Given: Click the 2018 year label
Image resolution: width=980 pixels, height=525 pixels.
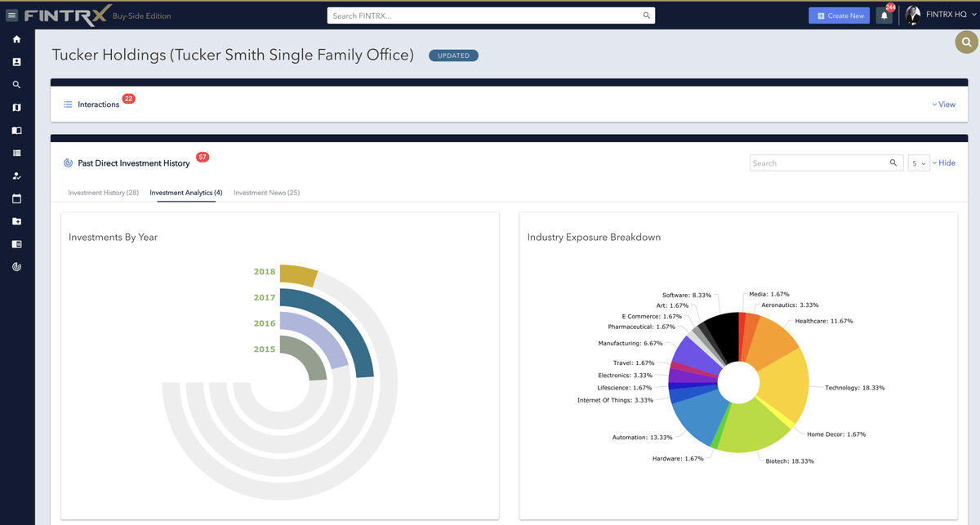Looking at the screenshot, I should (265, 272).
